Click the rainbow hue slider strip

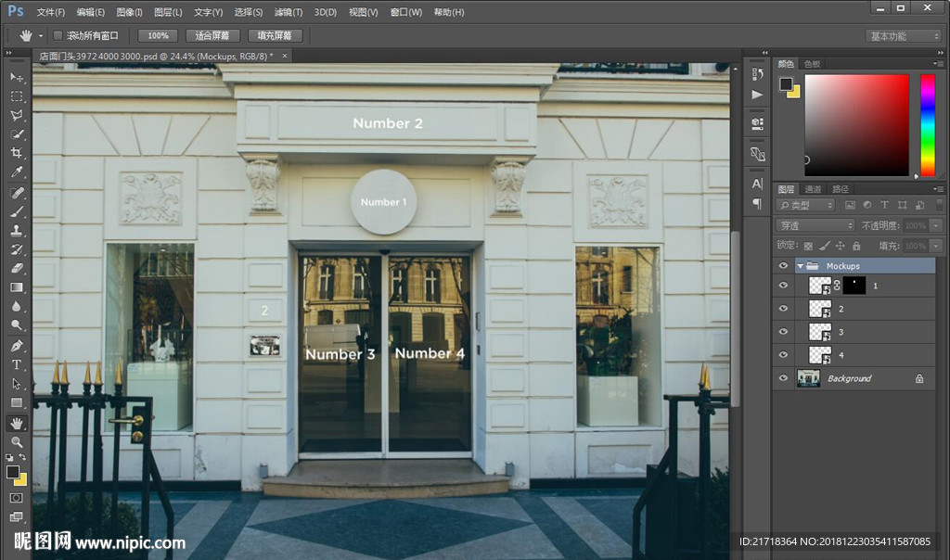coord(927,124)
